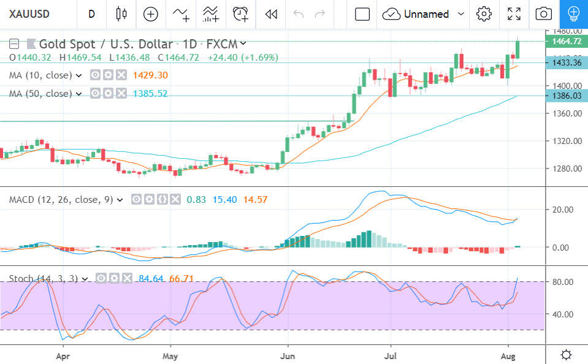Open Stoch indicator settings gear
This screenshot has height=364, width=588.
pos(114,278)
